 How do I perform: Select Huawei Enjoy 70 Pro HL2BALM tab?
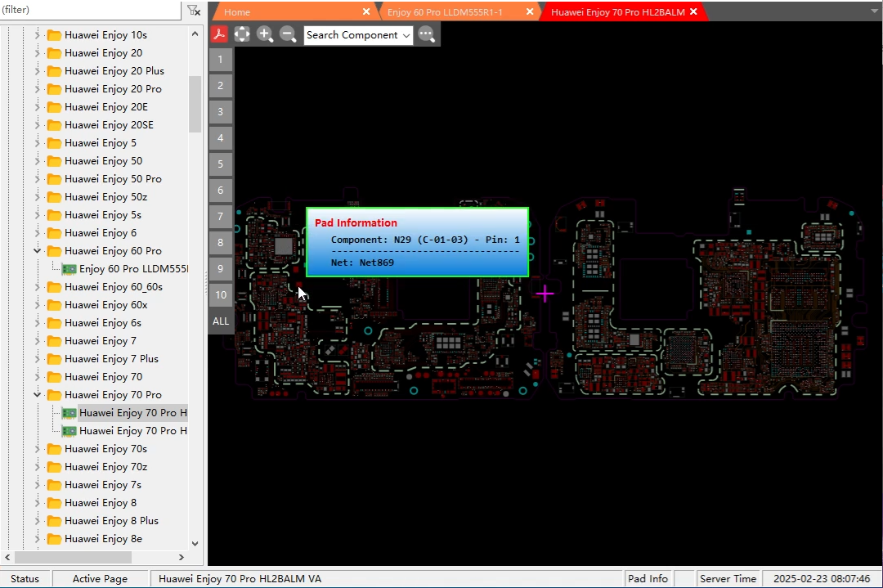click(x=618, y=11)
